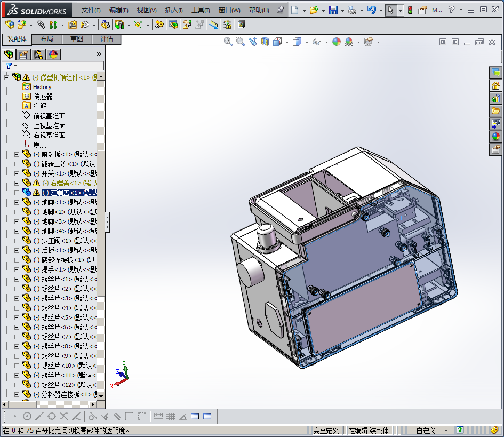Screen dimensions: 504x437
Task: Open the File Explorer folder icon in task pane
Action: pos(495,111)
